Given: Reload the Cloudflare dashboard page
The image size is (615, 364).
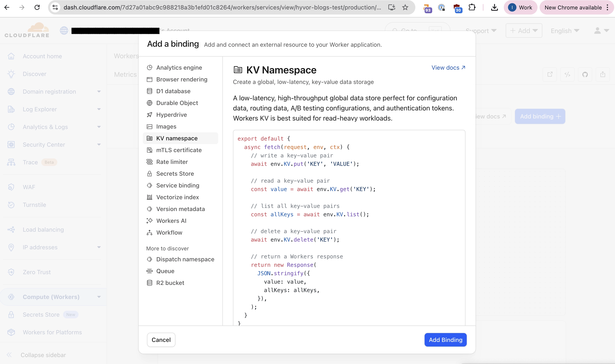Looking at the screenshot, I should [x=37, y=7].
